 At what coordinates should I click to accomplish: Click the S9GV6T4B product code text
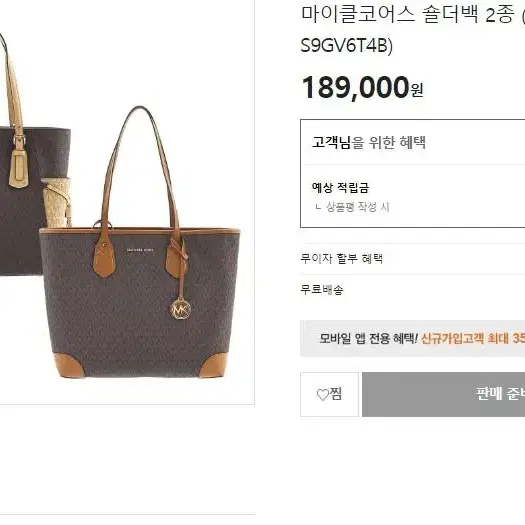pyautogui.click(x=347, y=45)
